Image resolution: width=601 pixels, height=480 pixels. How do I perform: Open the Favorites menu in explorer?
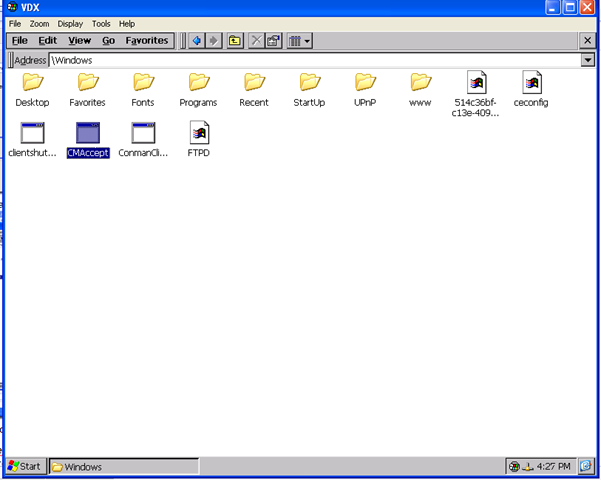(x=147, y=41)
